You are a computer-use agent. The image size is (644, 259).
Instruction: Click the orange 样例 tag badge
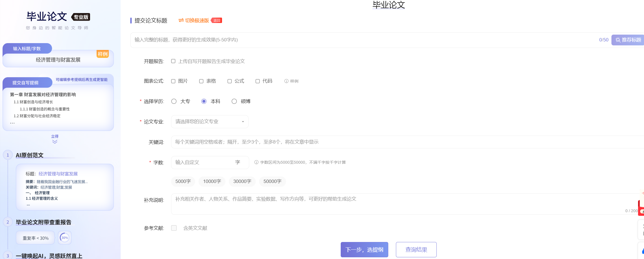click(103, 54)
